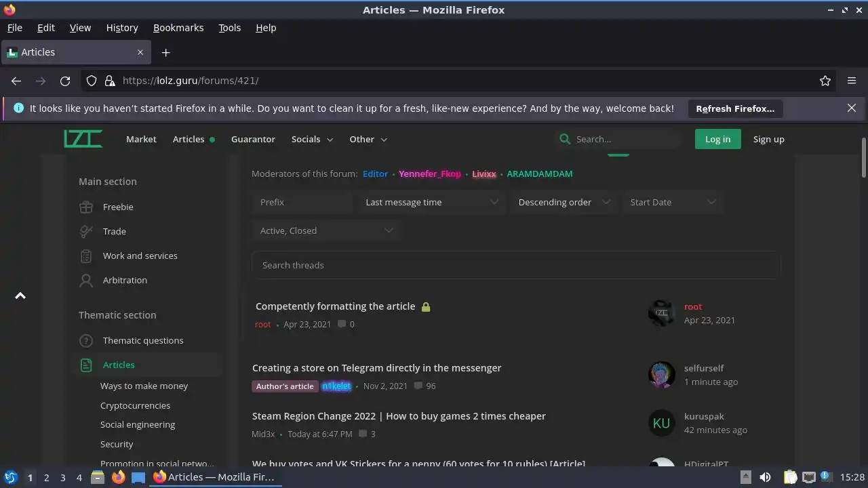
Task: Switch to workspace 2
Action: pos(46,477)
